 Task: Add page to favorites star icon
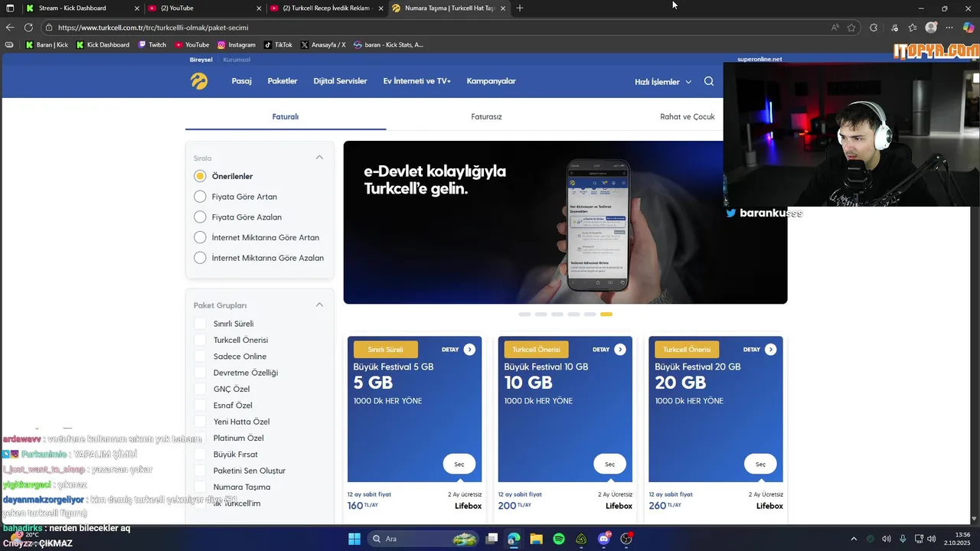(x=851, y=28)
